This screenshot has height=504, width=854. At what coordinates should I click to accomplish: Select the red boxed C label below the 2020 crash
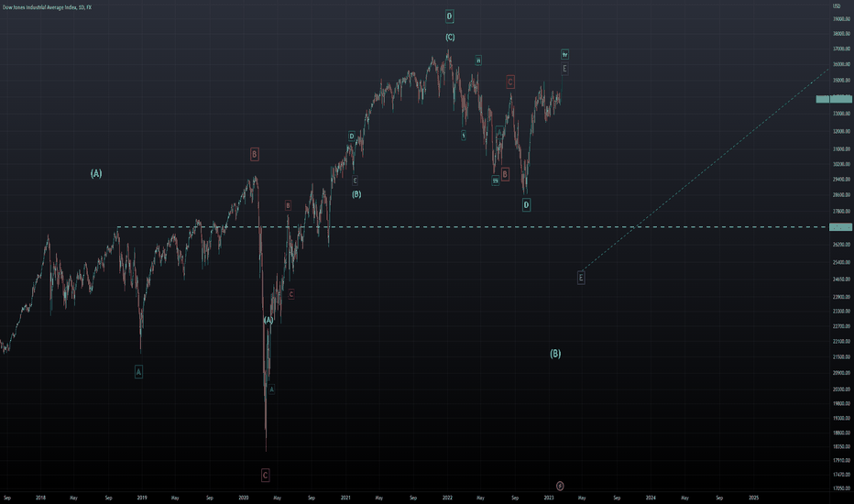coord(265,475)
